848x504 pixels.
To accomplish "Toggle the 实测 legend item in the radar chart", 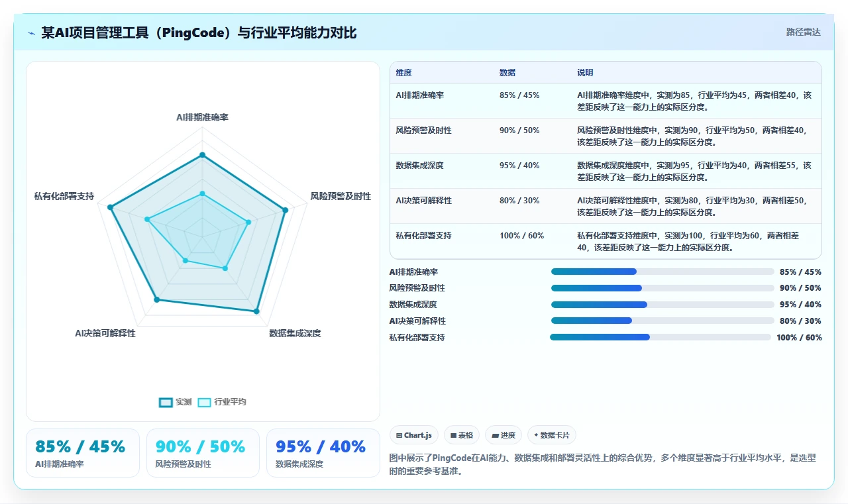I will pos(176,402).
